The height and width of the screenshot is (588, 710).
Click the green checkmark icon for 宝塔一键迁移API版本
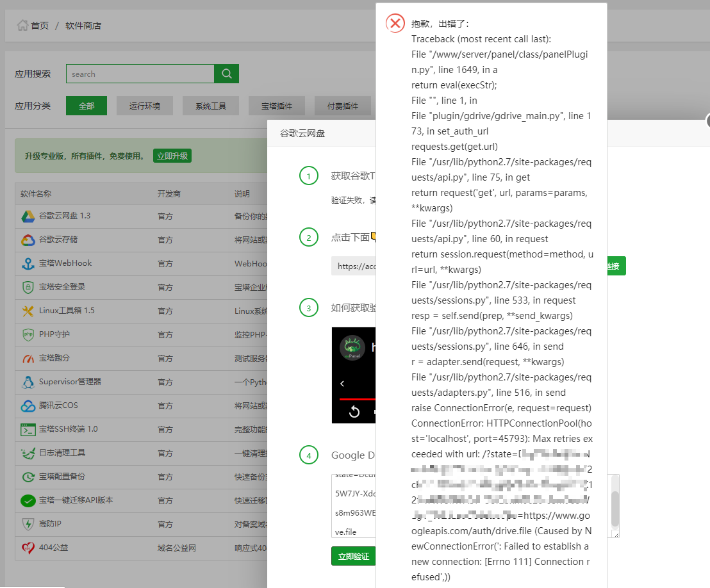click(x=28, y=501)
